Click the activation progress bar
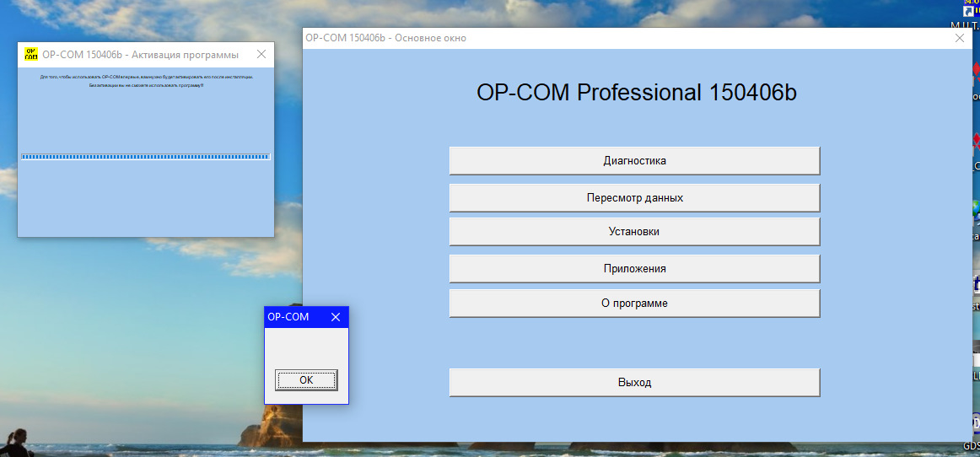Image resolution: width=980 pixels, height=457 pixels. pos(145,156)
